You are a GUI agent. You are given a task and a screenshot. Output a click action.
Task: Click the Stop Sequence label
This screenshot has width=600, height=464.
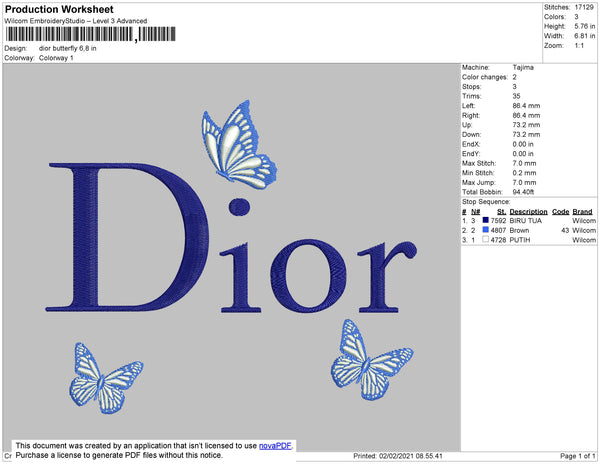click(486, 202)
